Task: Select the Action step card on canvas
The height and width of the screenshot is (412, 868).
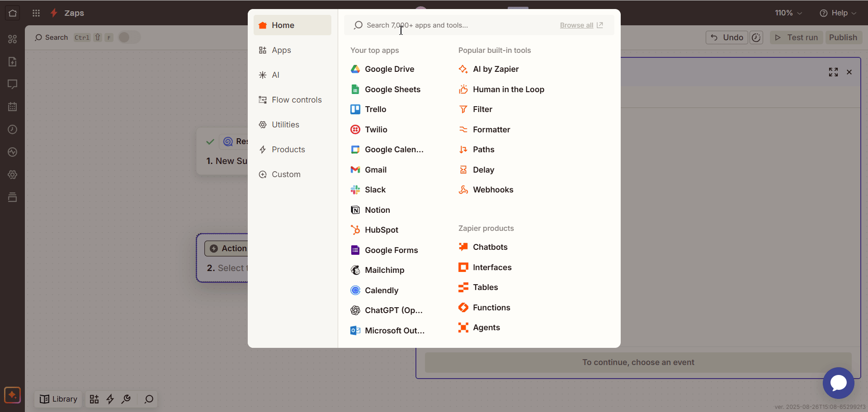Action: coord(223,258)
